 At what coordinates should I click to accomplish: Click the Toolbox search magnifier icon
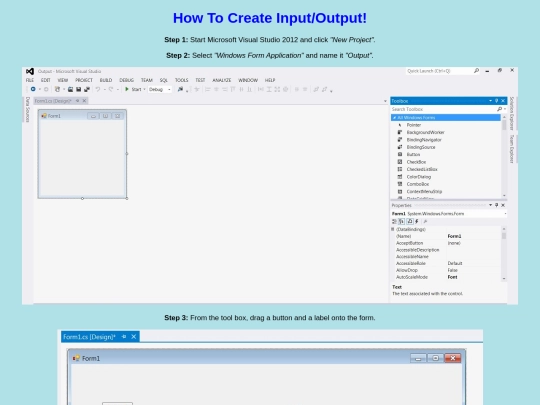[499, 109]
